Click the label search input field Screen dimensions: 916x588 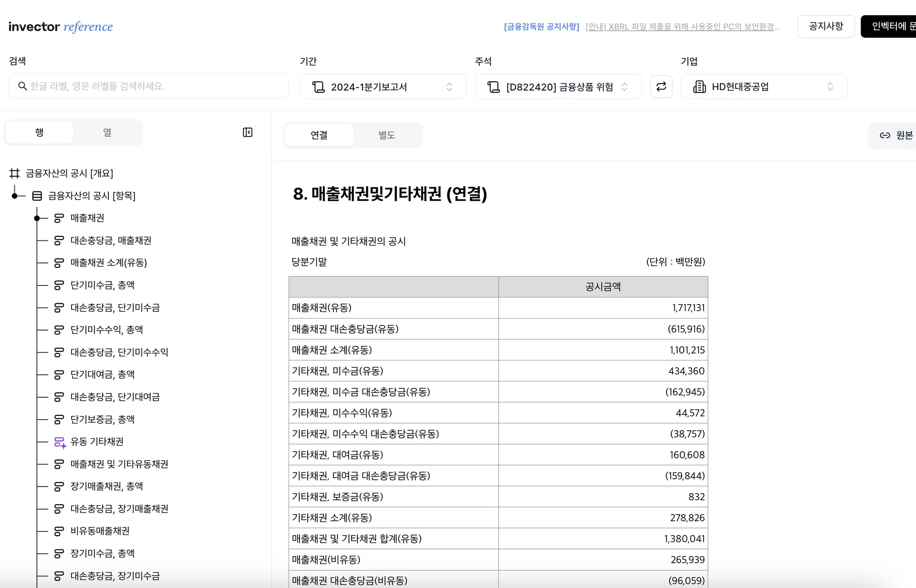(x=153, y=86)
